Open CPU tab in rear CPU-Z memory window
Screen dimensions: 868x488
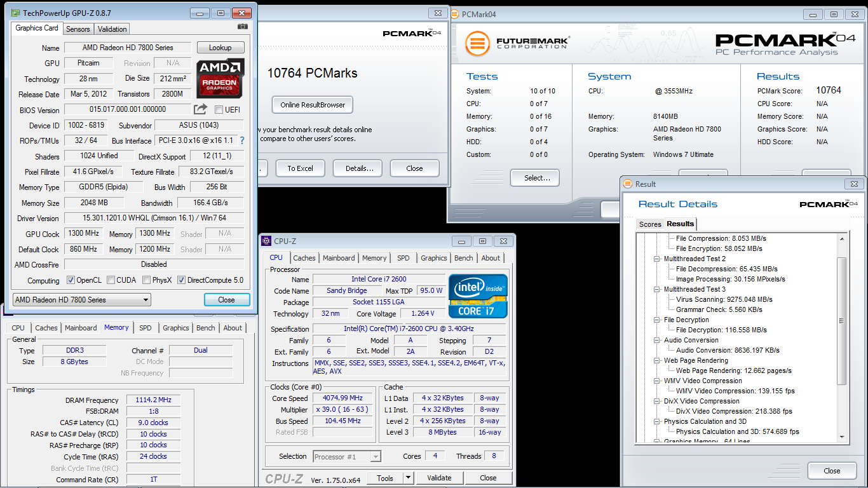[x=18, y=328]
